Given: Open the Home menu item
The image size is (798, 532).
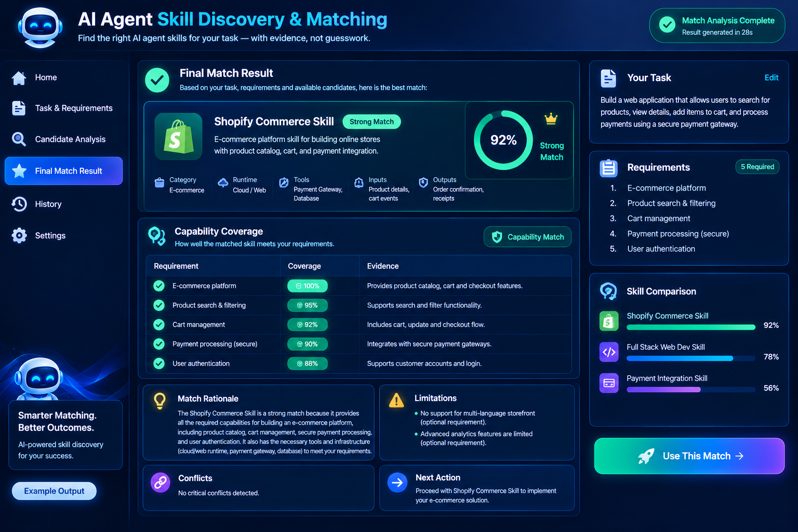Looking at the screenshot, I should pos(63,77).
